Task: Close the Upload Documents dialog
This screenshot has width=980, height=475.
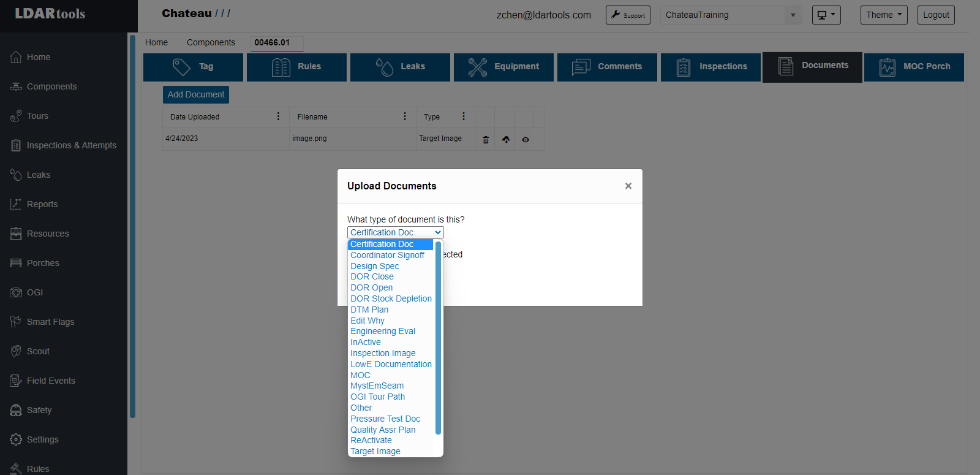Action: 628,186
